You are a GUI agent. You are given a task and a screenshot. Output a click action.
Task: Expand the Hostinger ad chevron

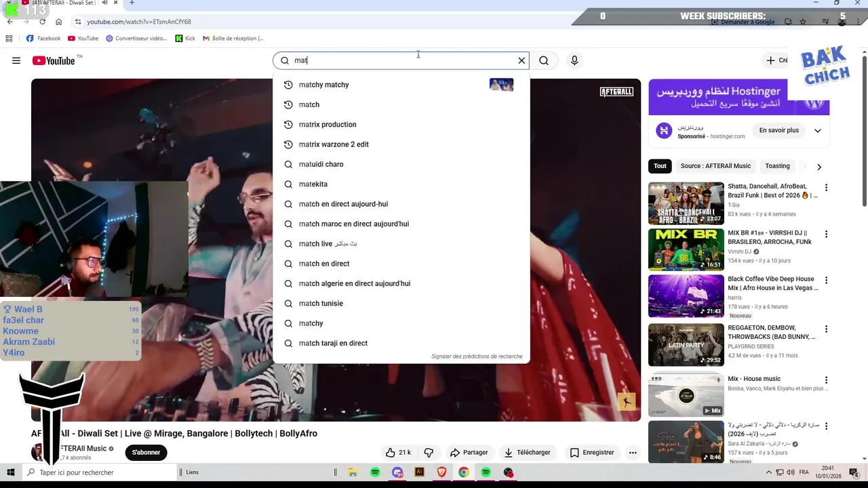(x=817, y=131)
